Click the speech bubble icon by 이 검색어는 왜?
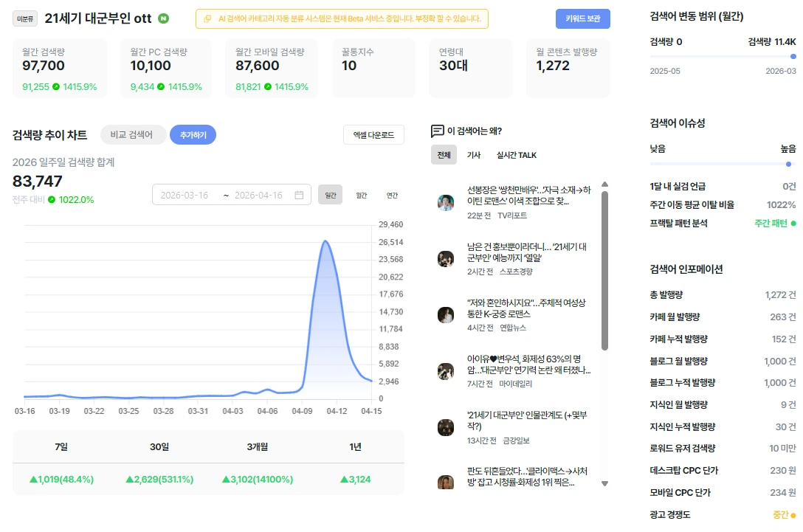This screenshot has height=532, width=803. [438, 131]
